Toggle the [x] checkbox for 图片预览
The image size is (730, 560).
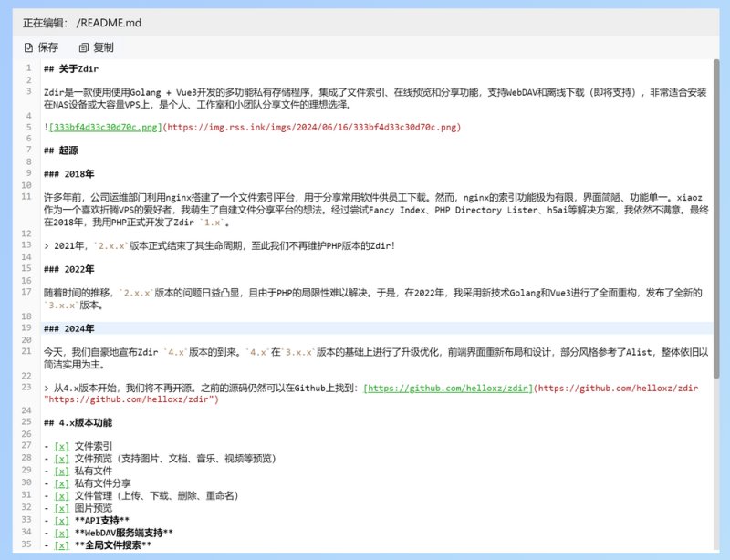[61, 508]
